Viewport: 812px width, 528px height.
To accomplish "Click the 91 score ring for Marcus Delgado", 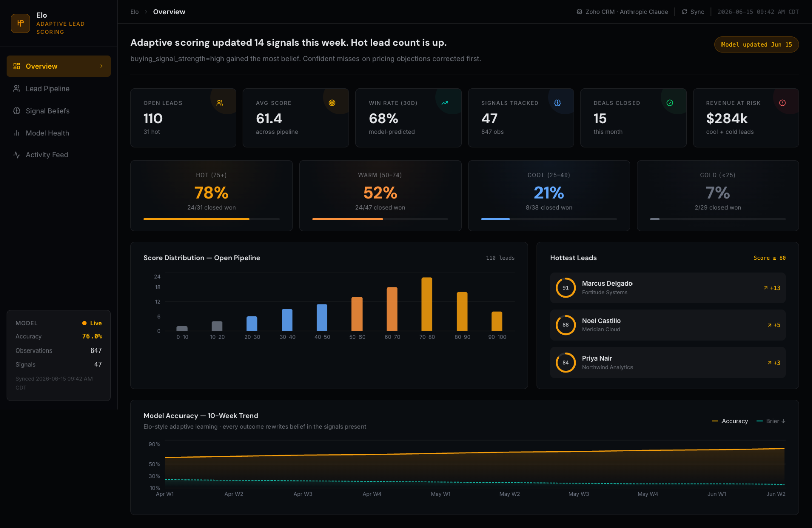I will click(x=566, y=288).
